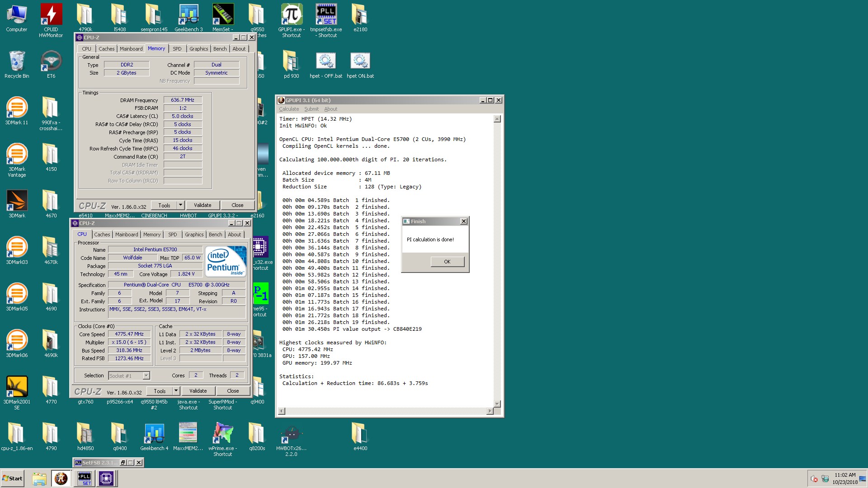This screenshot has width=868, height=488.
Task: Switch to SPD tab in upper CPU-Z
Action: 177,49
